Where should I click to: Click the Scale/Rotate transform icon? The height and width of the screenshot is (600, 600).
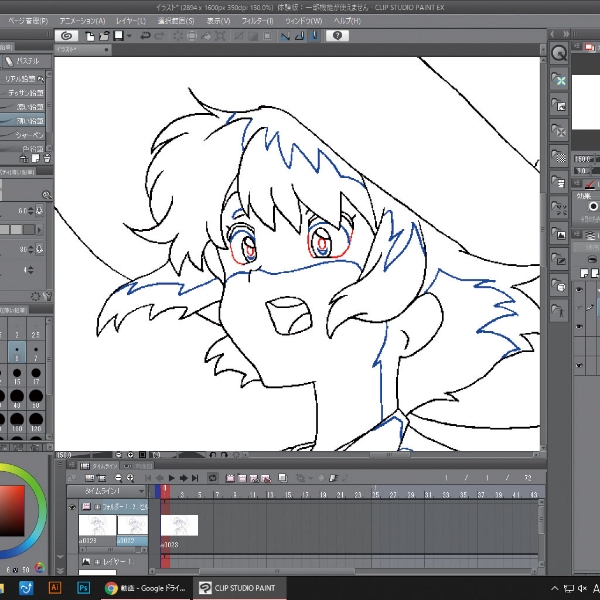point(220,36)
